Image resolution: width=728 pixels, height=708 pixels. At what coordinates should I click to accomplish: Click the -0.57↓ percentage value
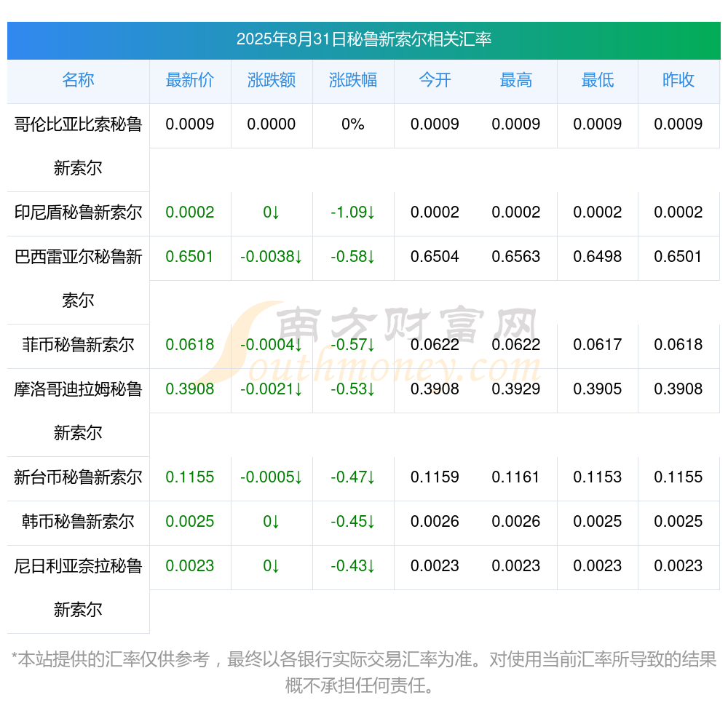point(353,344)
